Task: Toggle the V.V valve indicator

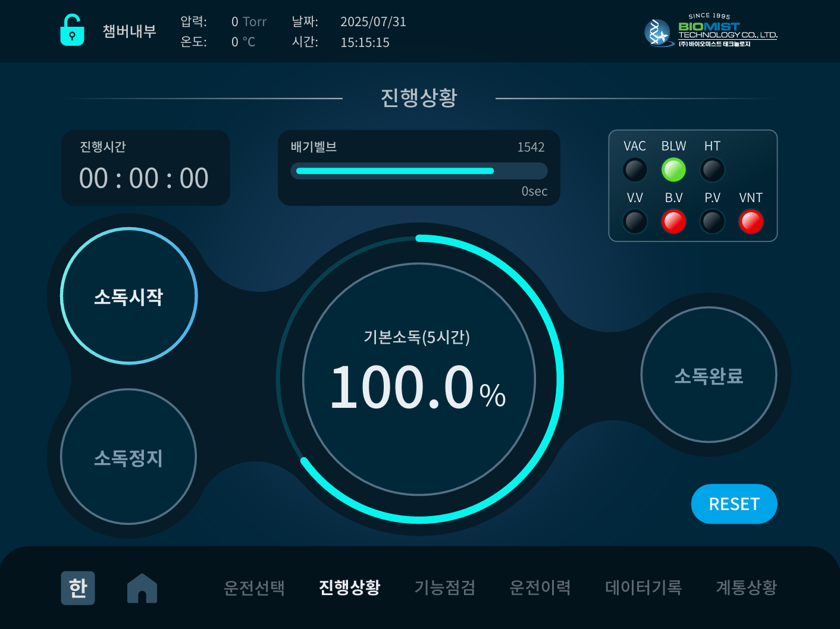Action: point(635,222)
